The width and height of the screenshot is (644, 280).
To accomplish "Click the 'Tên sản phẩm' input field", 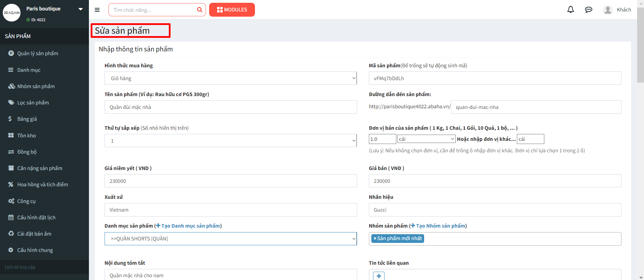I will (x=230, y=107).
